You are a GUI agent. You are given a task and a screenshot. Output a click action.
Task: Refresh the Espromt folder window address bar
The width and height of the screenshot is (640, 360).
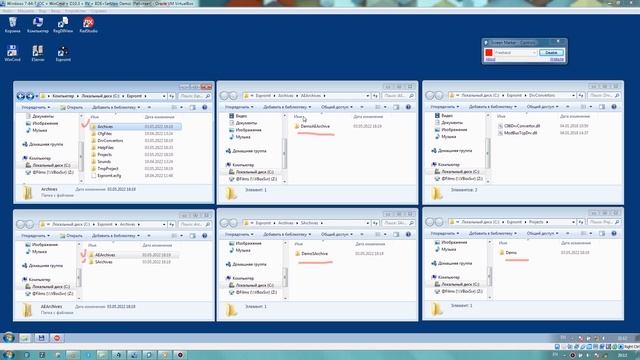pyautogui.click(x=171, y=96)
